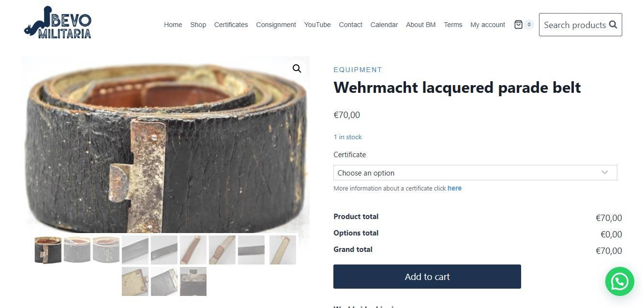Viewport: 644px width, 308px height.
Task: Open the Shop menu item
Action: (198, 25)
